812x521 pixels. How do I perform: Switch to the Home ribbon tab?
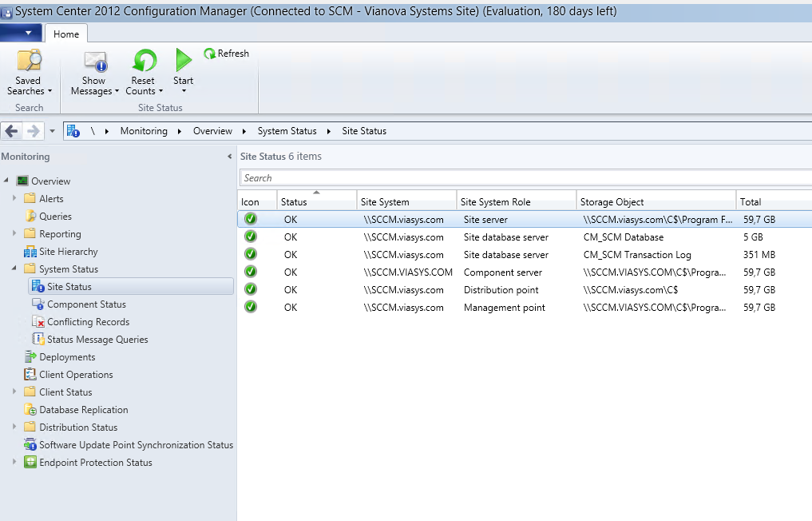click(x=66, y=34)
